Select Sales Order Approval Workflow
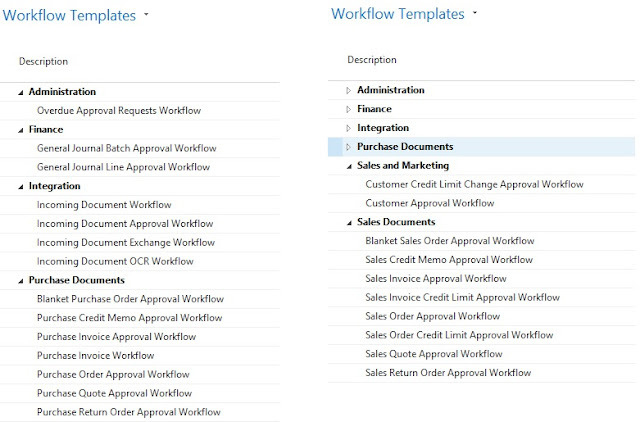This screenshot has height=422, width=640. (x=432, y=316)
